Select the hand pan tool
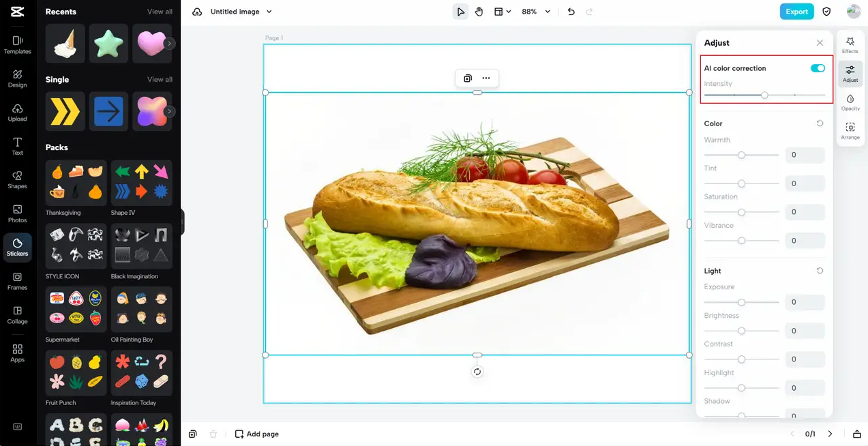The image size is (868, 446). coord(479,12)
